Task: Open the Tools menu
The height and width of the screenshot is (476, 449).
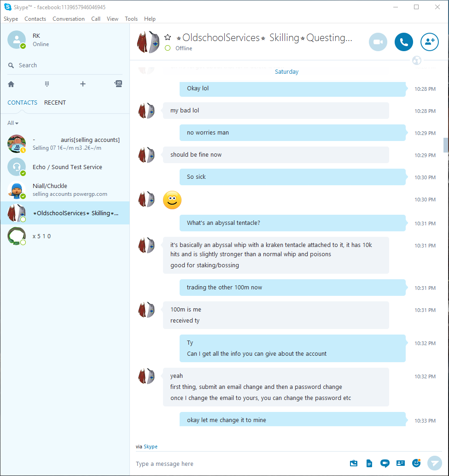Action: click(x=131, y=19)
